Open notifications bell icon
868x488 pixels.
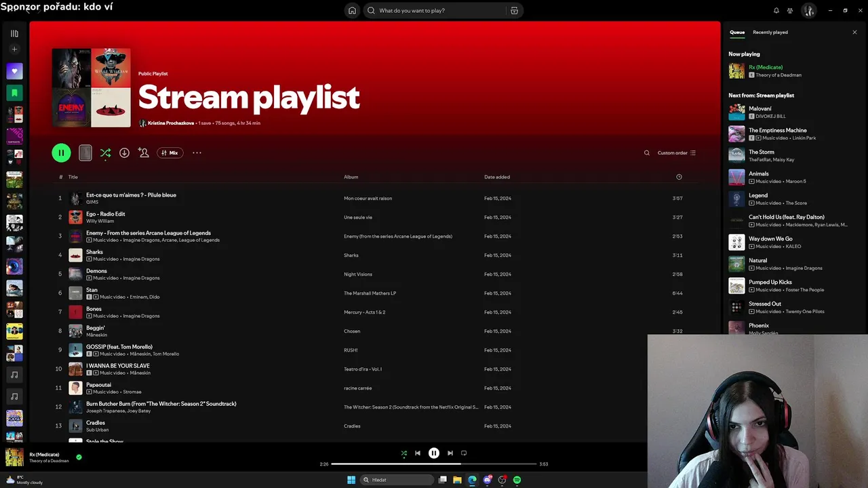776,10
